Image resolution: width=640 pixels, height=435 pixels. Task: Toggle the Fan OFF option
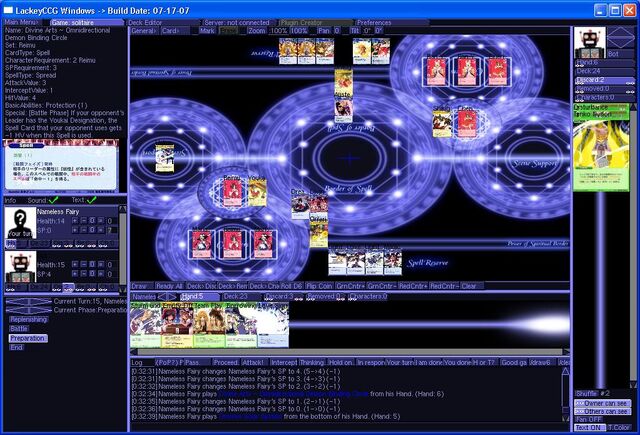(x=589, y=419)
